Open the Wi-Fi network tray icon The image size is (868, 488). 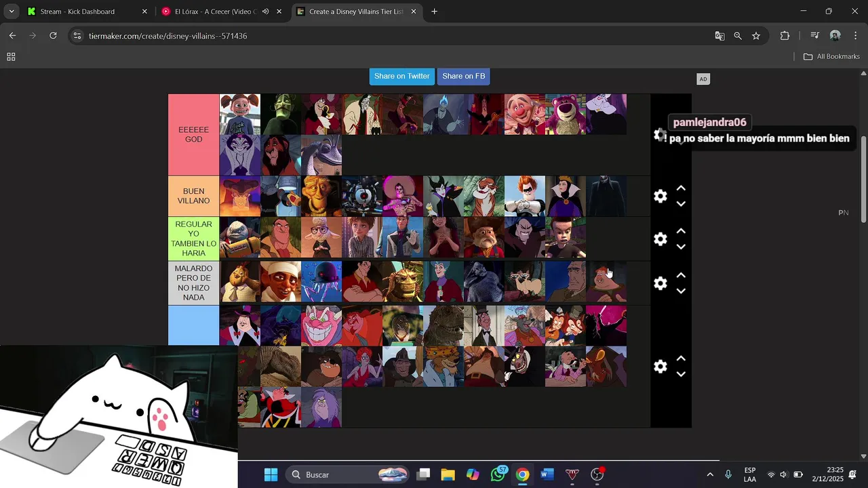[x=770, y=474]
